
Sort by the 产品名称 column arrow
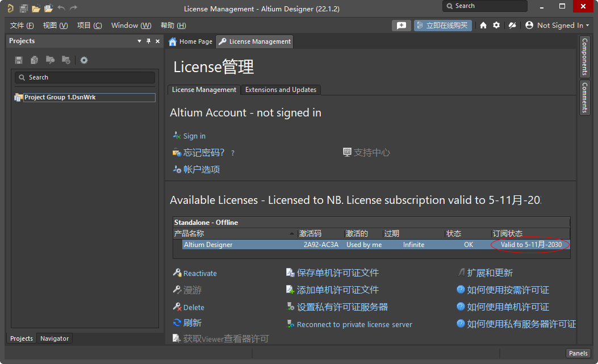pyautogui.click(x=292, y=233)
